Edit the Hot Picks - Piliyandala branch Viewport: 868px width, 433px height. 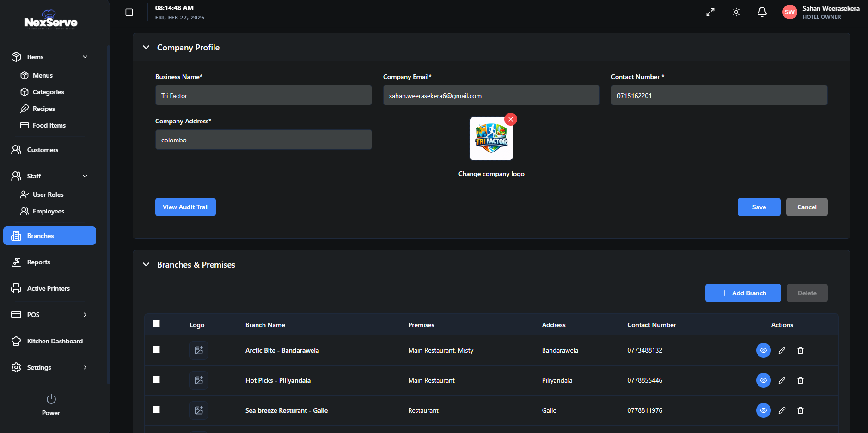coord(782,380)
